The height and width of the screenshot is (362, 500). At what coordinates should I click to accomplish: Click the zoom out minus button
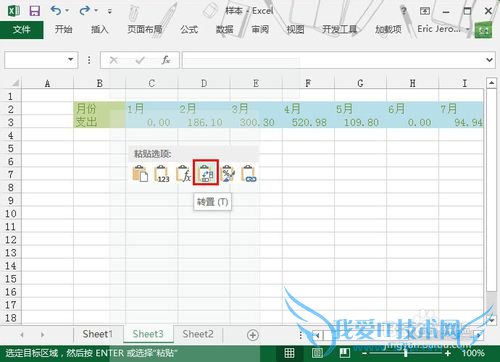pyautogui.click(x=364, y=353)
